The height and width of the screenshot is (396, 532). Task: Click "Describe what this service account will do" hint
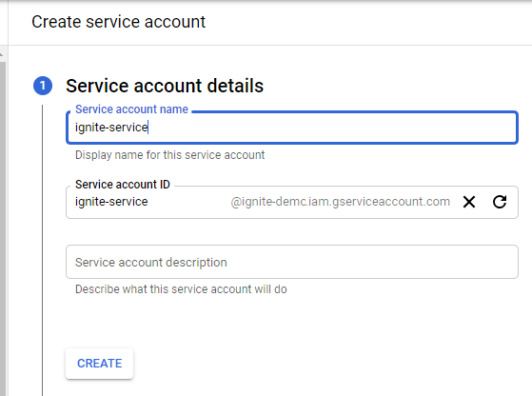[x=181, y=289]
